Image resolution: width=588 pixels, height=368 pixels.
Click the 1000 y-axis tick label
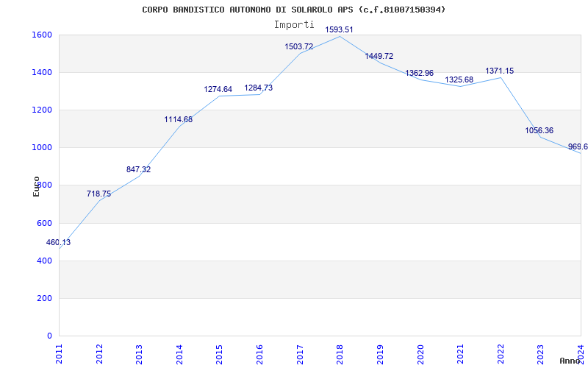pyautogui.click(x=43, y=148)
